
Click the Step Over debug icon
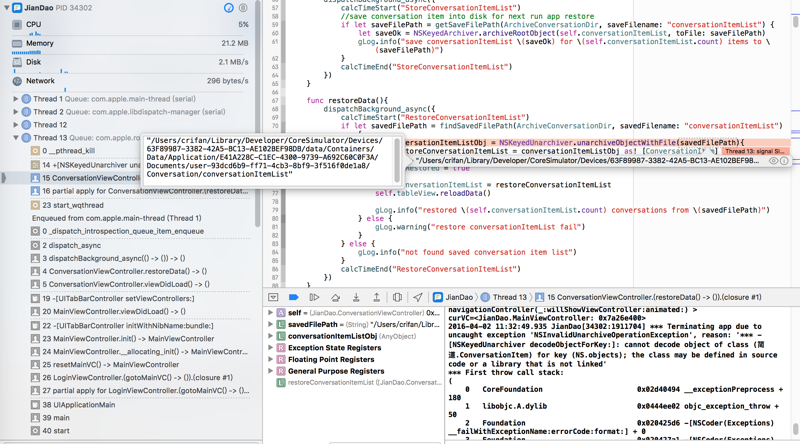click(x=335, y=298)
